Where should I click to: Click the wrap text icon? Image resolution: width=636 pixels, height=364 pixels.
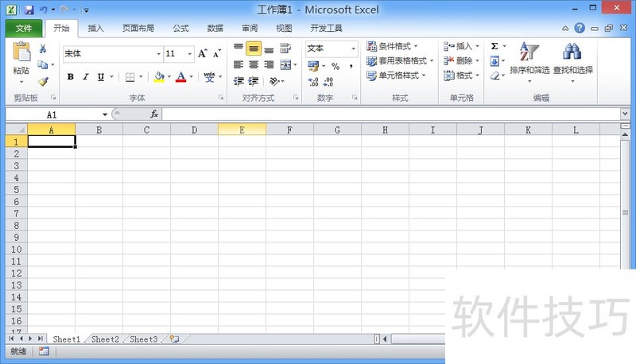tap(285, 48)
